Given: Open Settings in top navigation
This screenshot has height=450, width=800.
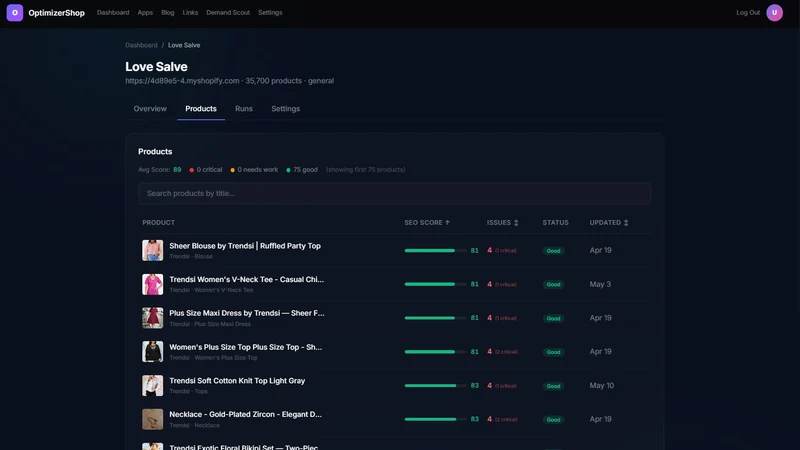Looking at the screenshot, I should click(270, 13).
